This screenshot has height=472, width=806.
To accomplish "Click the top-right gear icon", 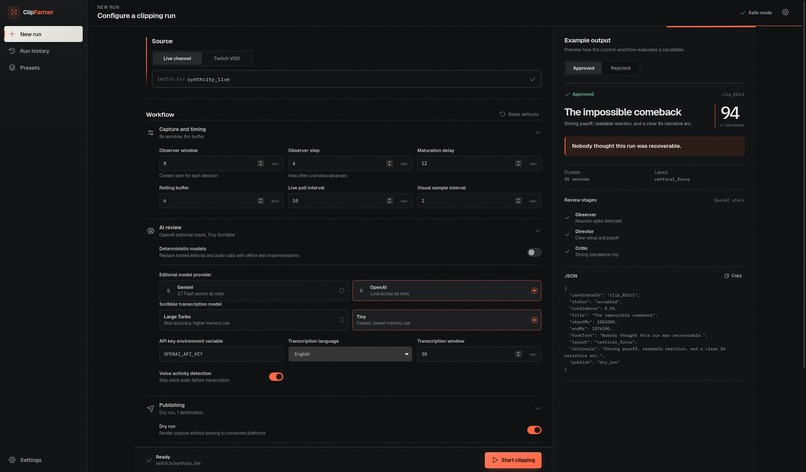I will (785, 12).
